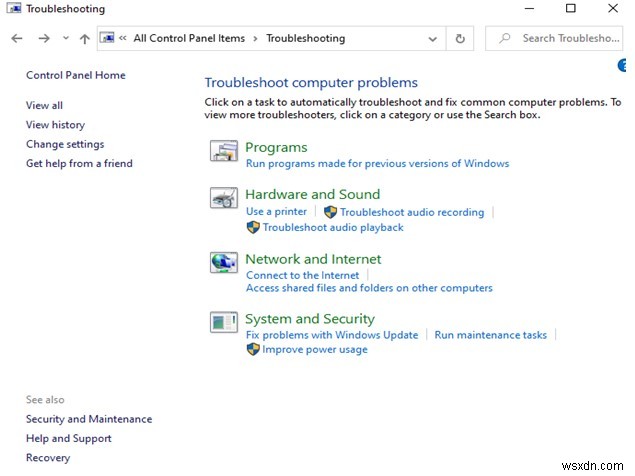
Task: Click Use a printer link
Action: tap(276, 212)
